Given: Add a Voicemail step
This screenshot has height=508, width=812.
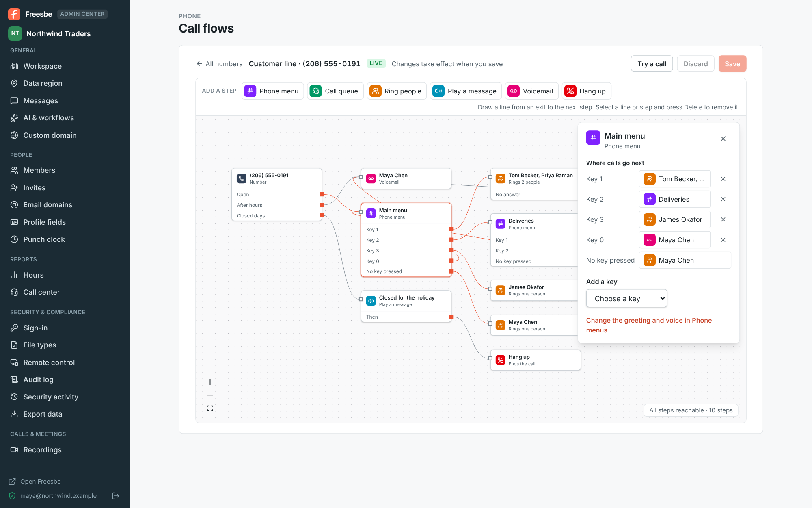Looking at the screenshot, I should point(532,91).
